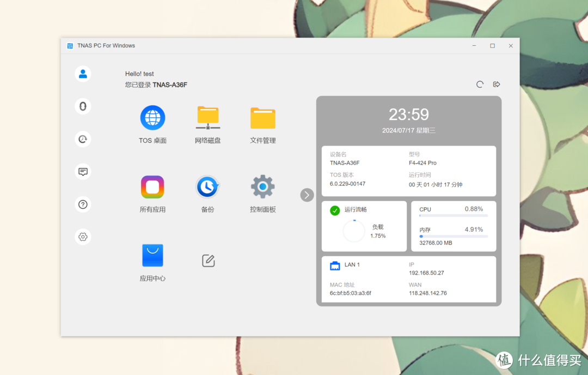Open 应用中心 shopping bag icon
Screen dimensions: 588x375
point(152,255)
